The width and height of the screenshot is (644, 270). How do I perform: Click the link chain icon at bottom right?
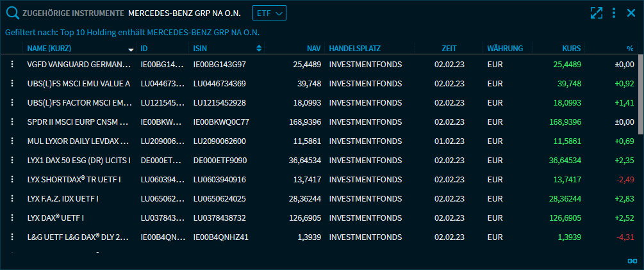[632, 261]
